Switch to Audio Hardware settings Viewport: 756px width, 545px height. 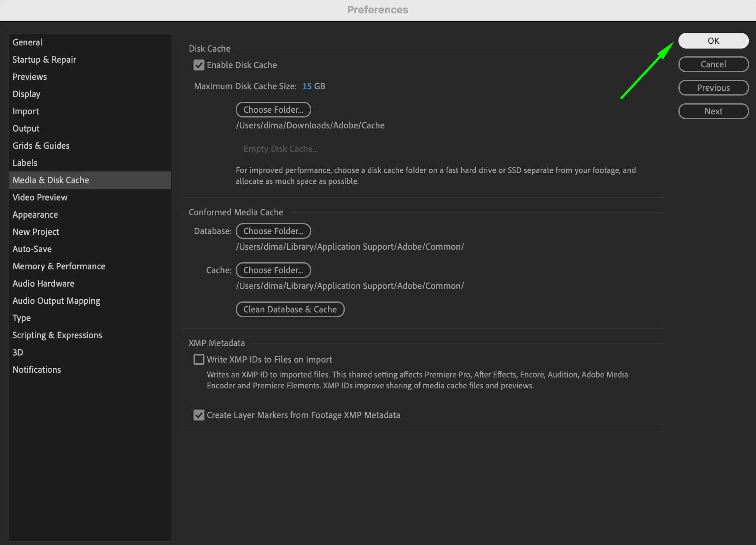click(43, 283)
